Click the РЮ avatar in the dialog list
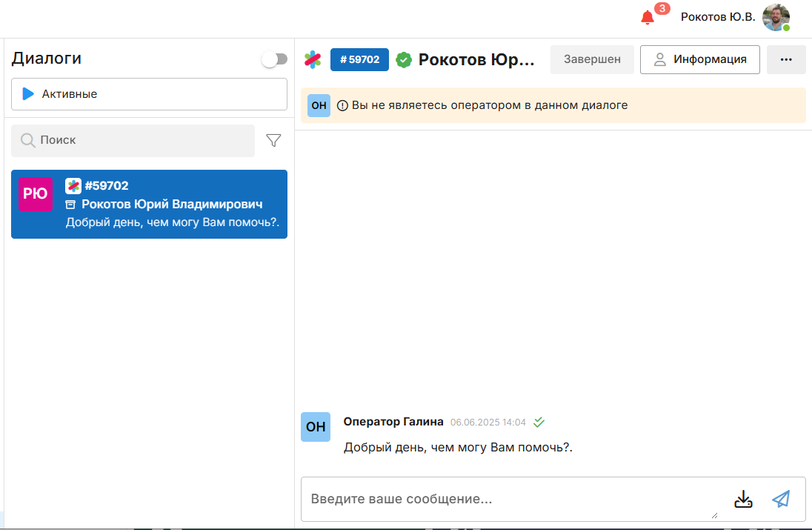Image resolution: width=812 pixels, height=530 pixels. [x=36, y=194]
